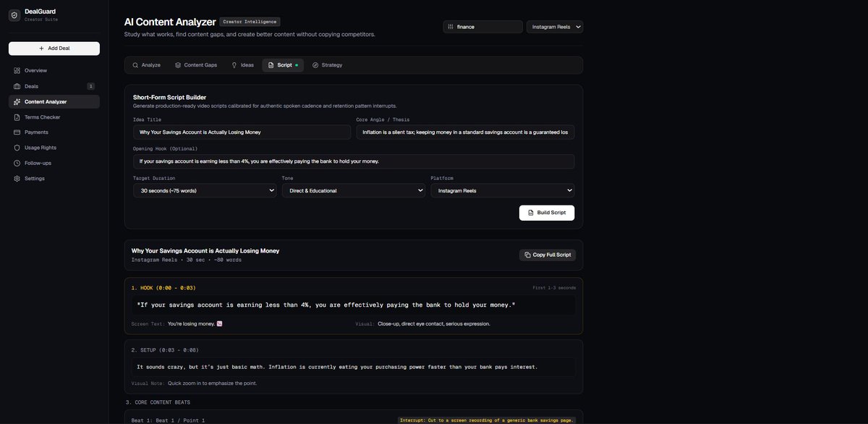This screenshot has height=424, width=868.
Task: Click 'Instagram Reels • 30 sec • ~80 words' text
Action: [187, 260]
